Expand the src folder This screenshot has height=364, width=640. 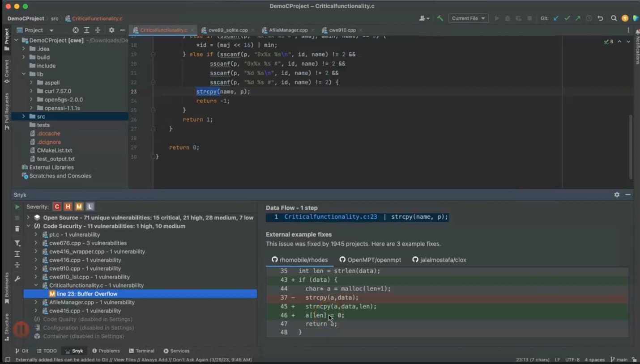24,117
